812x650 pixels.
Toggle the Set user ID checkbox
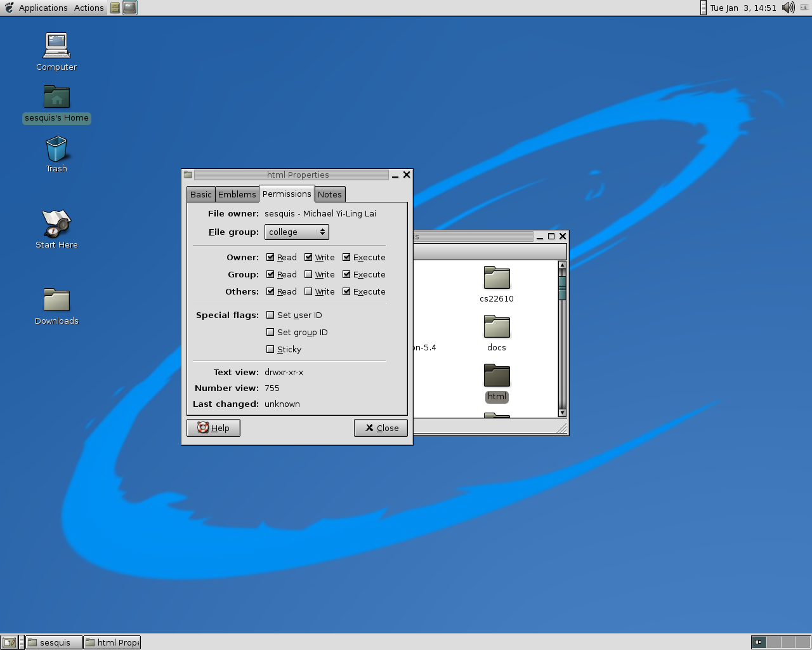270,315
